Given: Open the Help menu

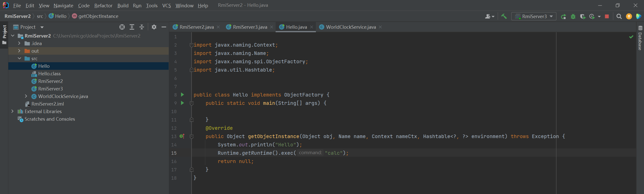Looking at the screenshot, I should [x=203, y=5].
